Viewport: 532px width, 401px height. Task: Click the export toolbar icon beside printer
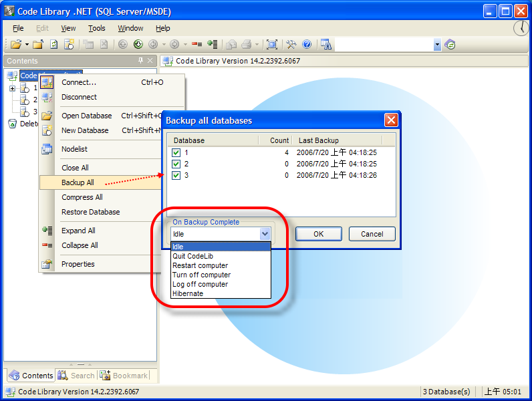(231, 44)
